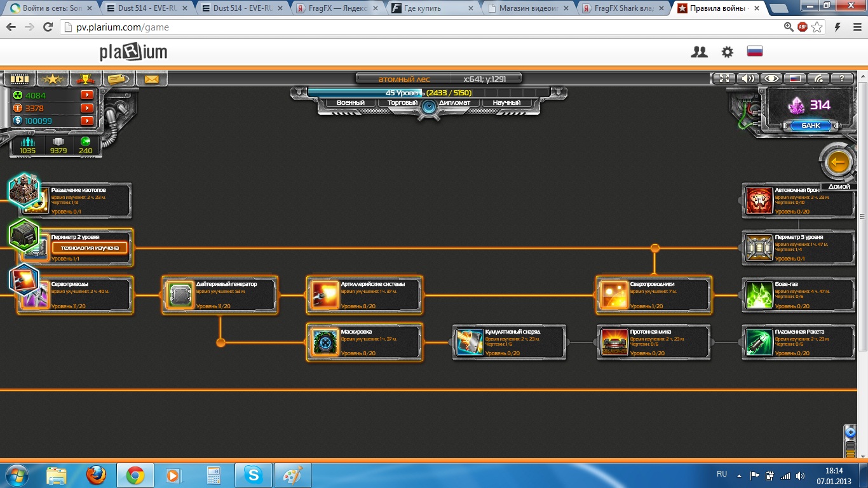868x488 pixels.
Task: Expand the blue round chevron under level bar
Action: (429, 107)
